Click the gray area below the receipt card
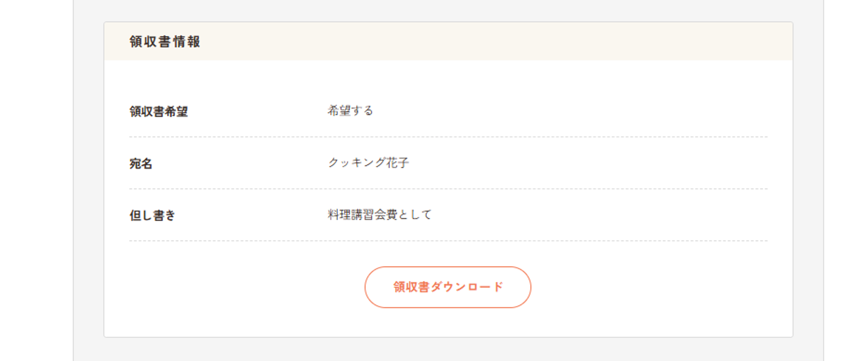This screenshot has height=361, width=868. pyautogui.click(x=448, y=349)
